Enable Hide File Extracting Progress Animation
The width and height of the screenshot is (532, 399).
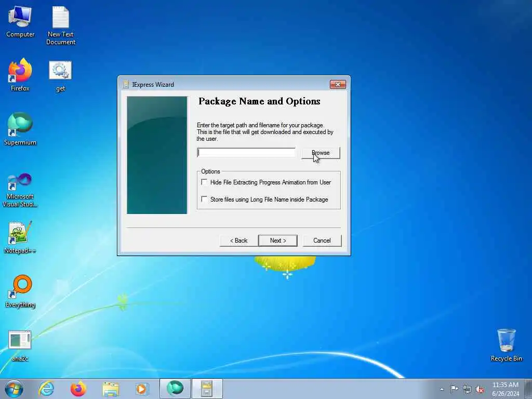point(204,182)
